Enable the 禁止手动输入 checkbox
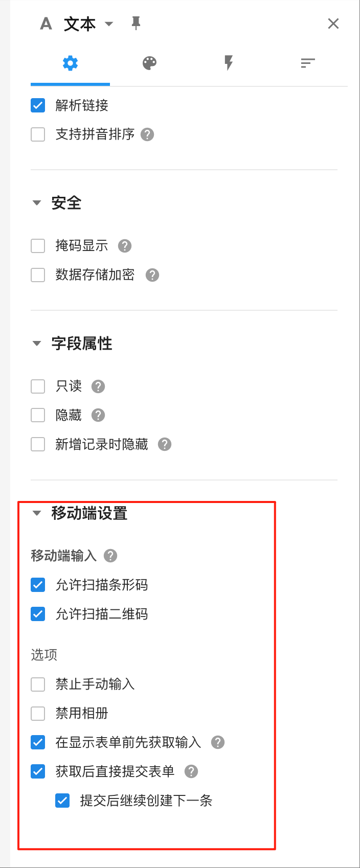This screenshot has width=360, height=868. (x=38, y=684)
